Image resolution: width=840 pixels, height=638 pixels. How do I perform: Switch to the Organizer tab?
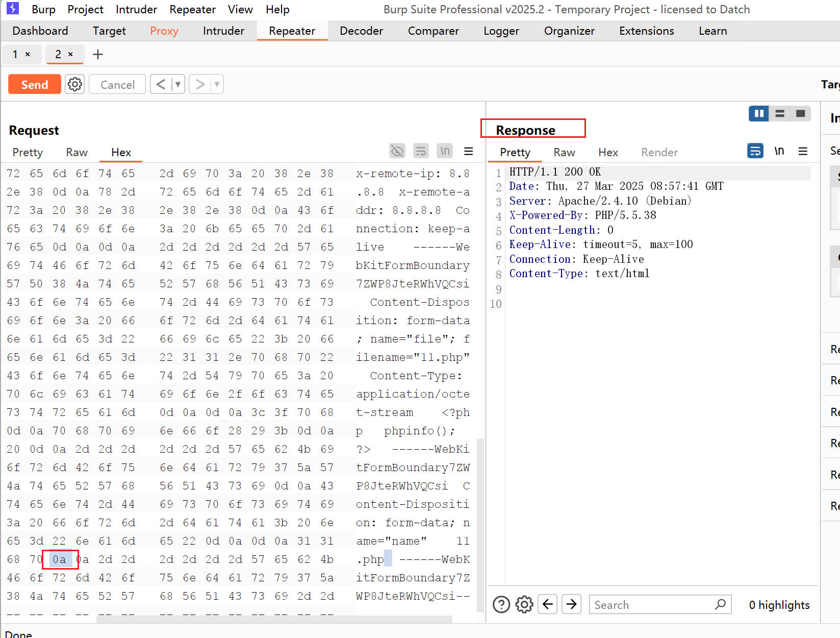pos(569,31)
